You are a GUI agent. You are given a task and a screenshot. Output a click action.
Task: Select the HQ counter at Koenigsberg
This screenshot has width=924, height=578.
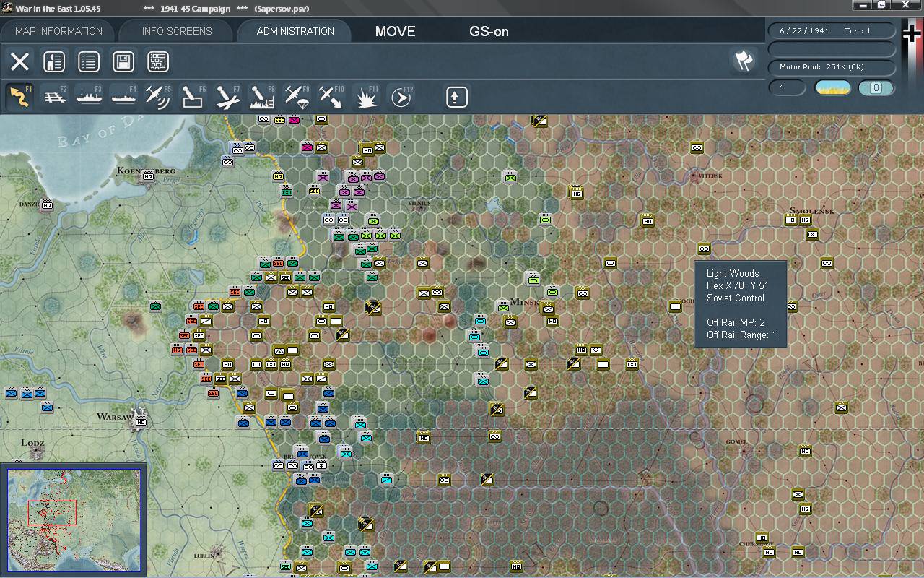[148, 176]
